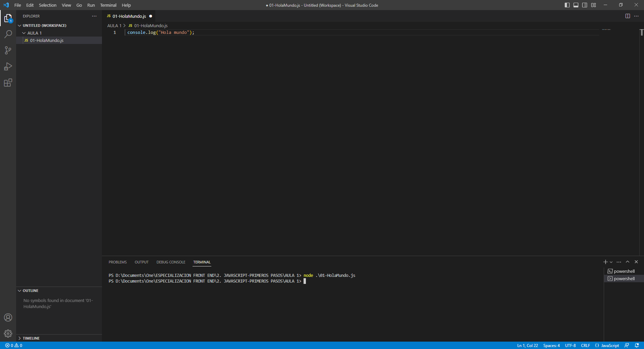Open the Accounts menu icon

(x=8, y=317)
